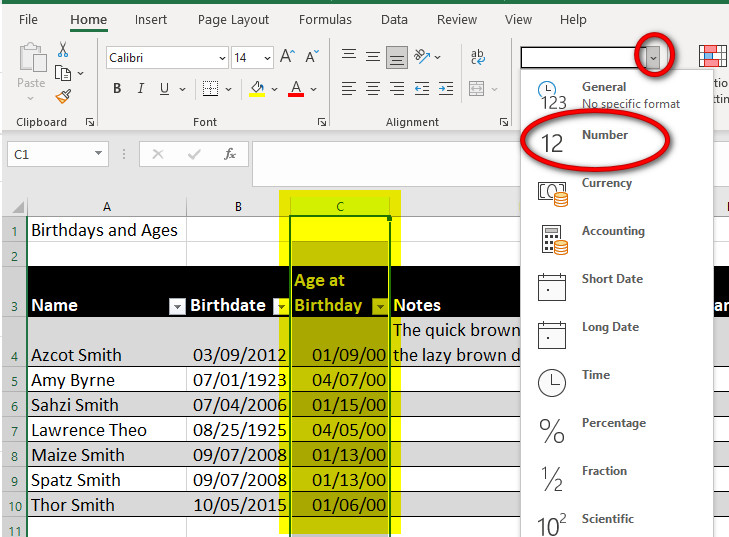Click the Borders icon

[210, 89]
